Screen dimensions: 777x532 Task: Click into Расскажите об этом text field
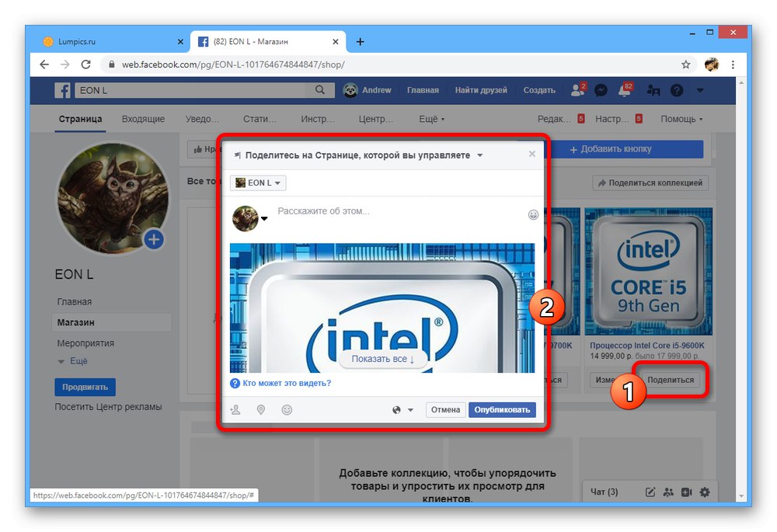(x=399, y=211)
